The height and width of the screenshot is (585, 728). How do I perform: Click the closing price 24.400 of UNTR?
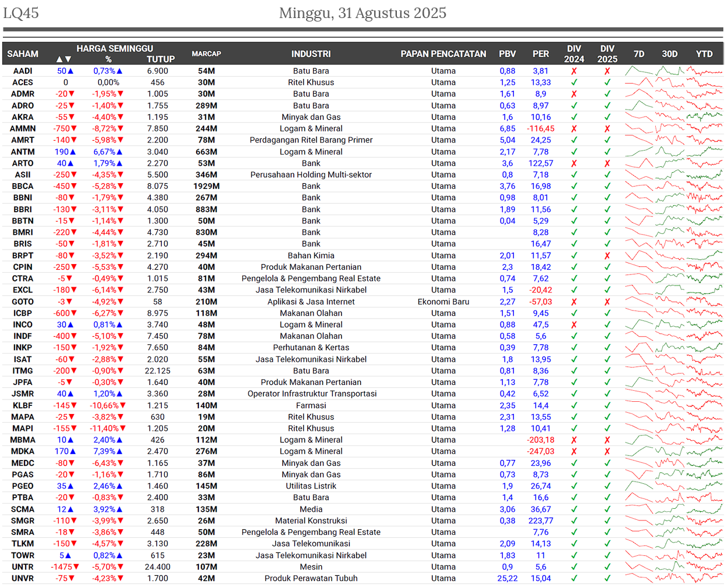158,567
